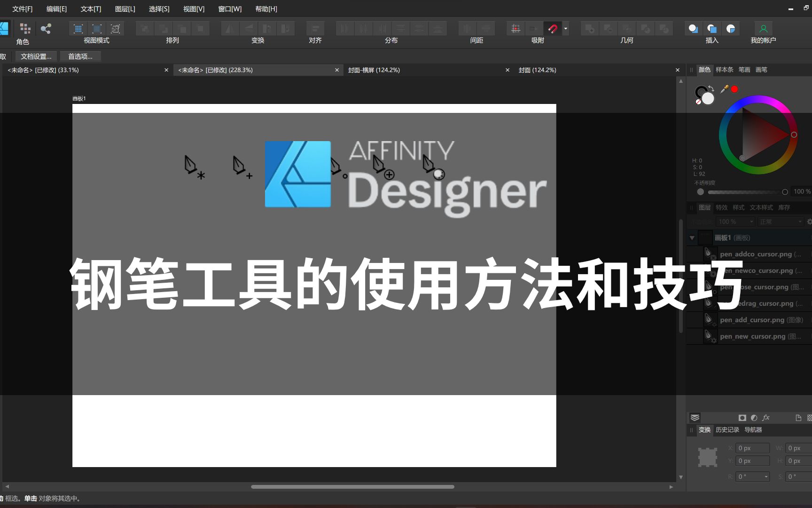Click the layer effects fx icon
This screenshot has height=508, width=812.
point(766,418)
